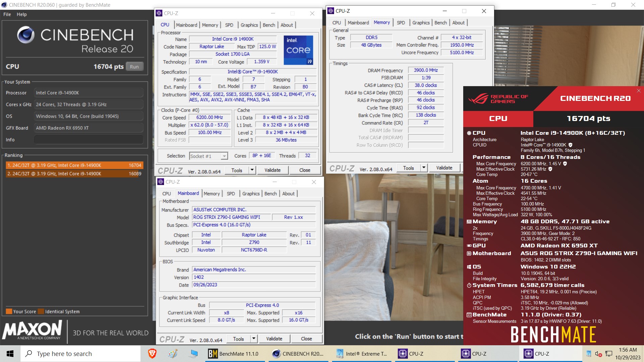Click CPU-Z title icon in Memory window

click(x=331, y=11)
